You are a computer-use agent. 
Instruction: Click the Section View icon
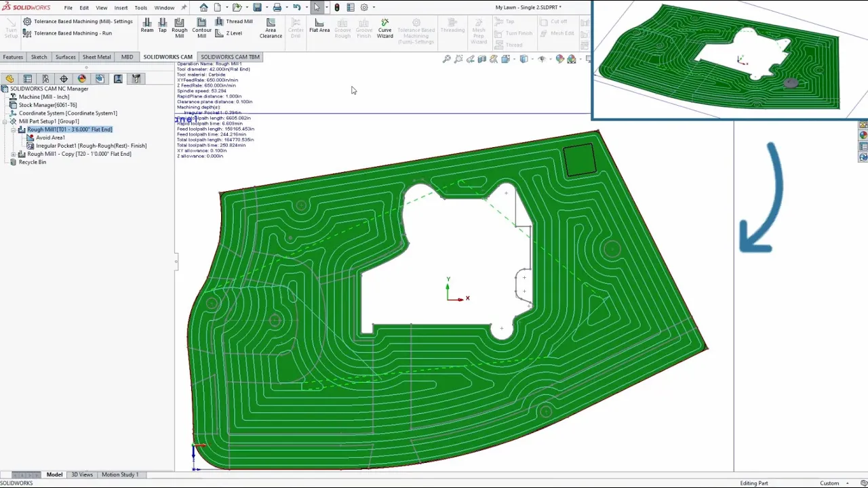(x=482, y=60)
